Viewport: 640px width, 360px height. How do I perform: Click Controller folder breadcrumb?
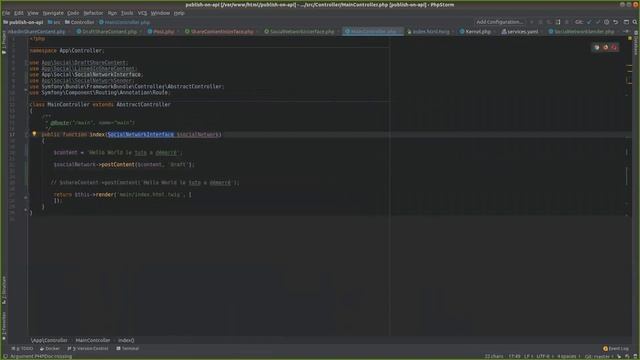[x=79, y=22]
